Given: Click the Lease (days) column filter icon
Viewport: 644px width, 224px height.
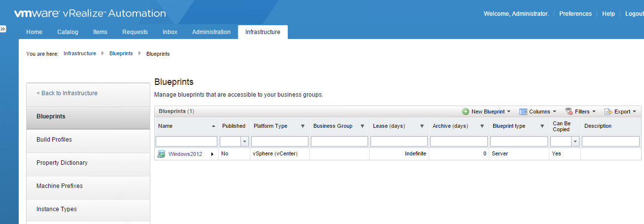Looking at the screenshot, I should click(422, 126).
